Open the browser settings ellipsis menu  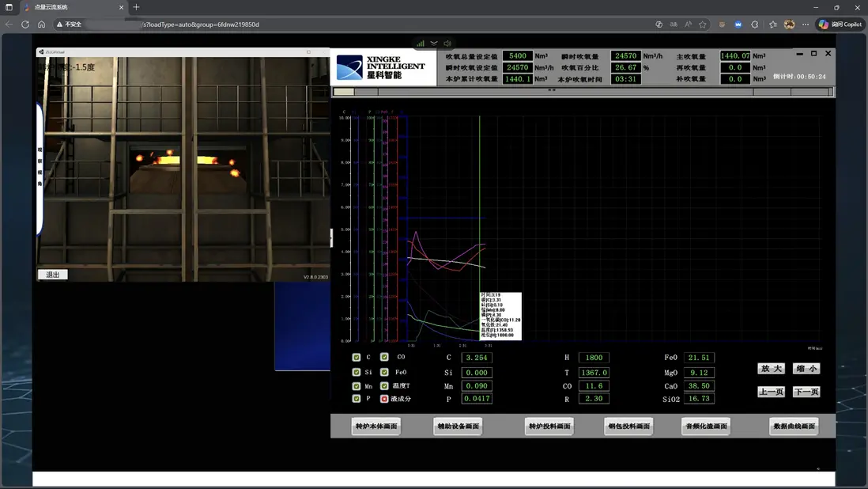pyautogui.click(x=806, y=25)
